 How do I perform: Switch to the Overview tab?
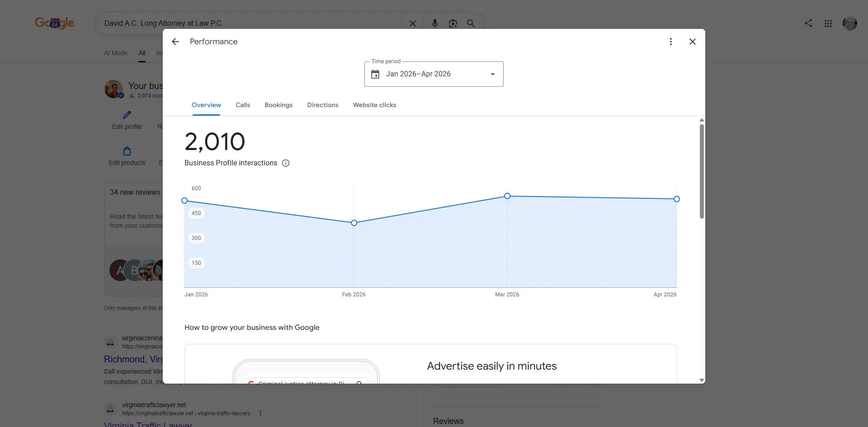coord(206,105)
